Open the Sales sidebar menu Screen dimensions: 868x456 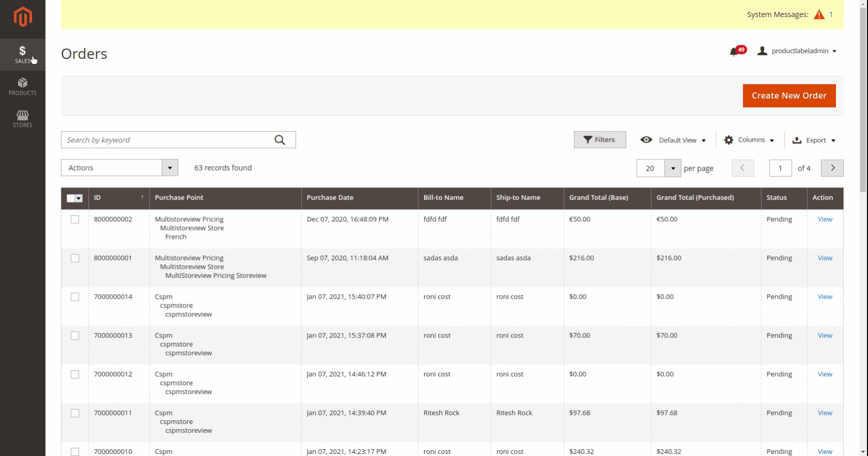point(22,54)
